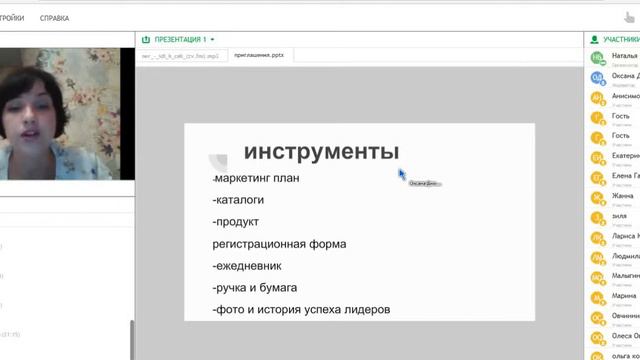
Task: Click the avatar next to Лариса
Action: click(x=598, y=238)
